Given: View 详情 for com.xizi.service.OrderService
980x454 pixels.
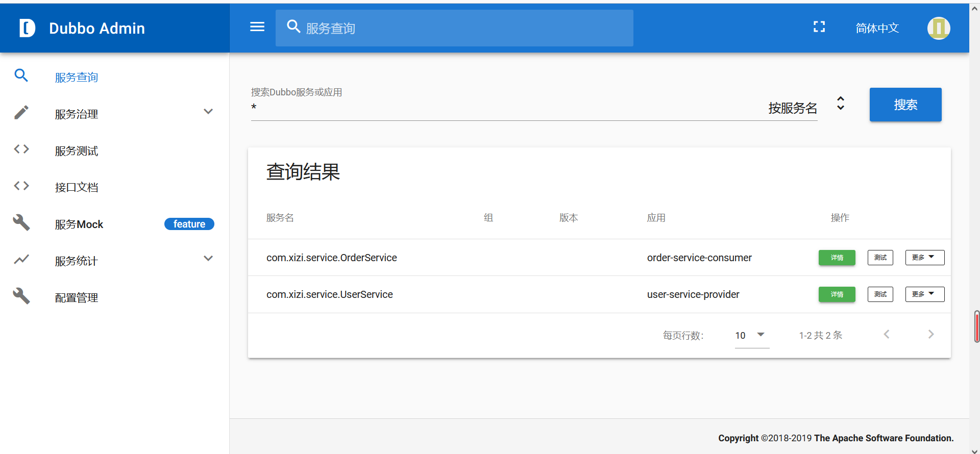Looking at the screenshot, I should [837, 258].
